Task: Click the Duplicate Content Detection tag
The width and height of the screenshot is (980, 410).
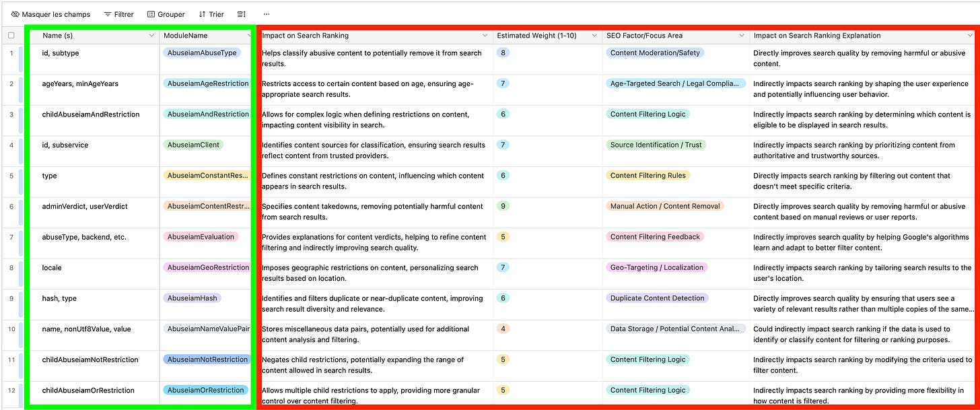Action: pyautogui.click(x=658, y=298)
